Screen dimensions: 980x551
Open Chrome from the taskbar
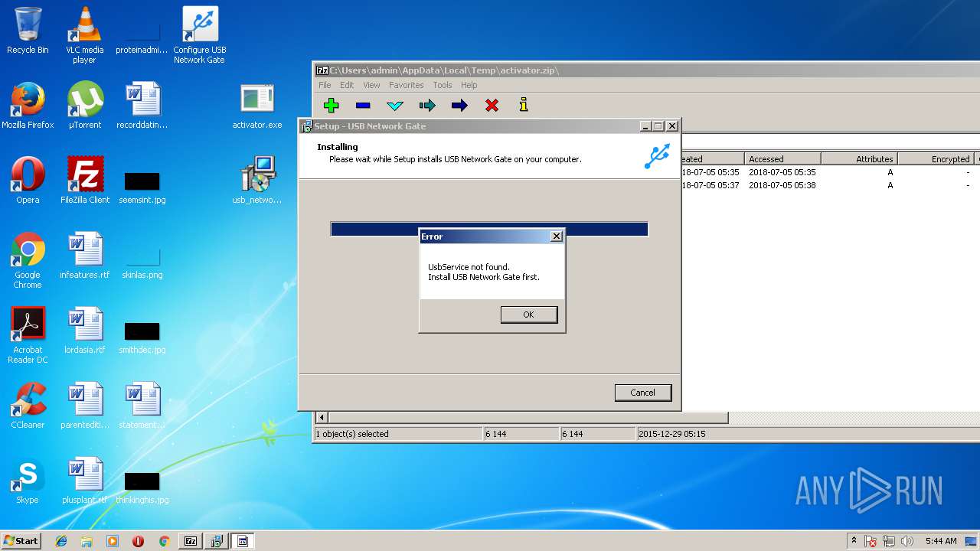pos(164,541)
